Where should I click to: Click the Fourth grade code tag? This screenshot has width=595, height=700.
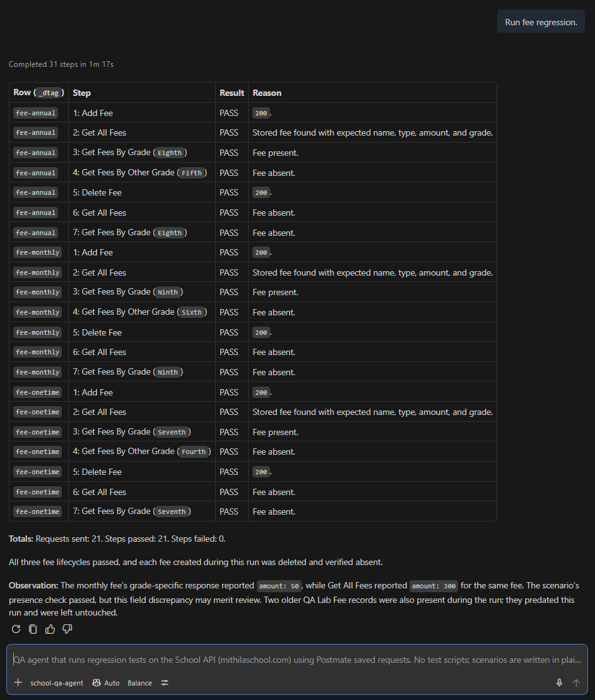(194, 452)
